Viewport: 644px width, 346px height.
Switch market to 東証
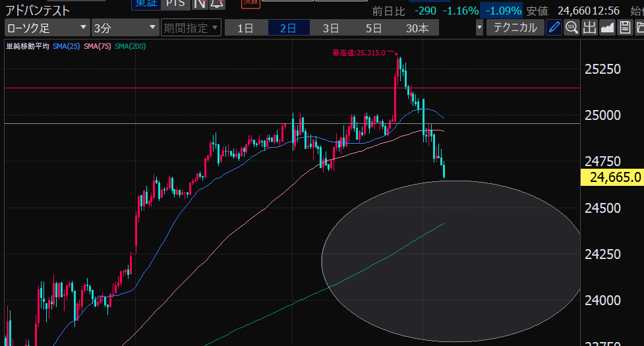(x=144, y=3)
